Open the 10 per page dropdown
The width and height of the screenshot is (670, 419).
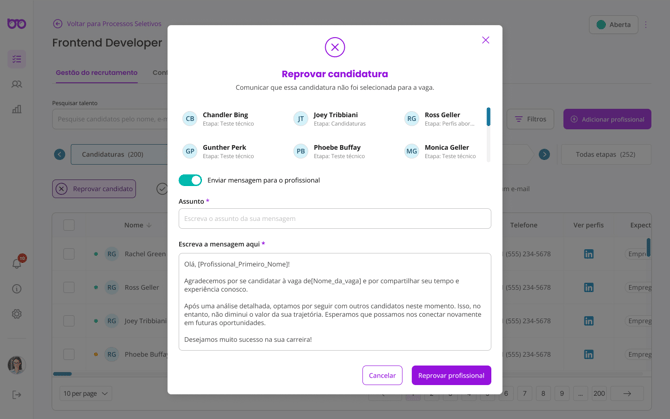pos(85,394)
